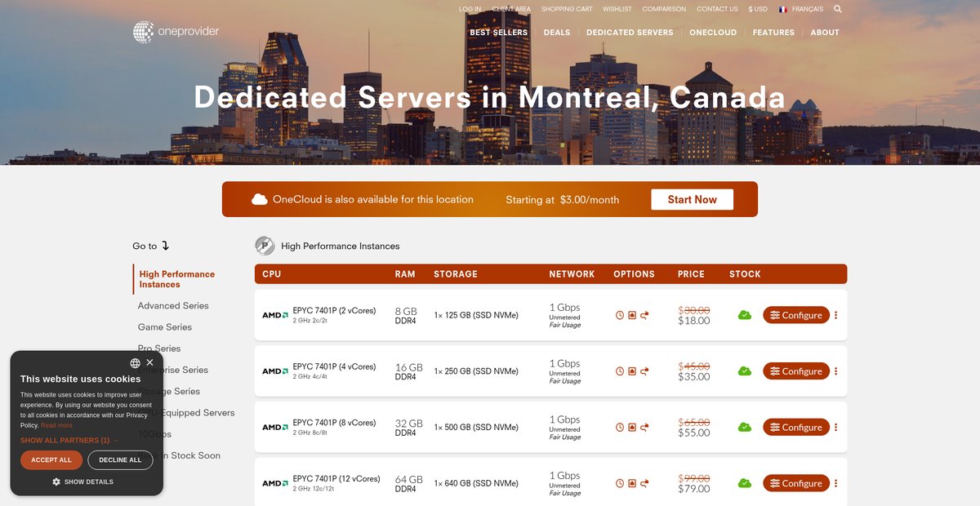980x506 pixels.
Task: Click the Start Now button
Action: pyautogui.click(x=692, y=199)
